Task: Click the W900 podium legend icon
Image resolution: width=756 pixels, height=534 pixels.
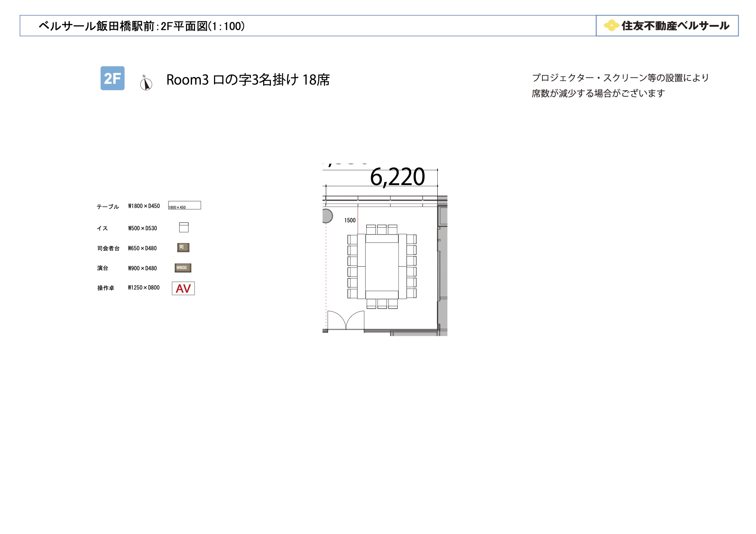Action: click(183, 268)
